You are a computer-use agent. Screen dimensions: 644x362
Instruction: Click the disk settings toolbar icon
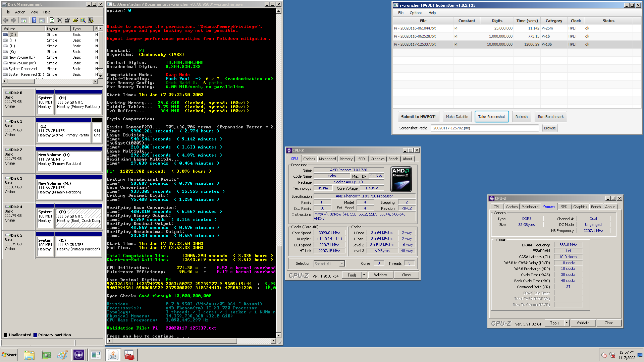pos(91,20)
